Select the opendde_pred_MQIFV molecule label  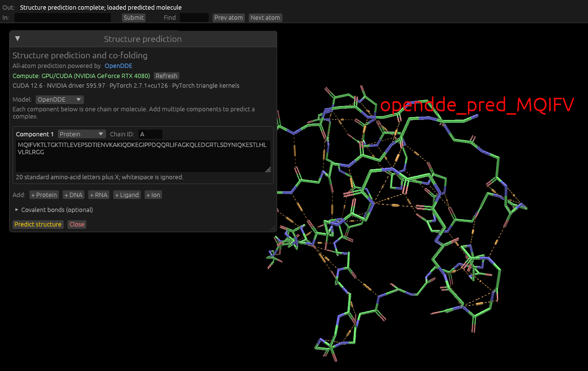point(477,105)
